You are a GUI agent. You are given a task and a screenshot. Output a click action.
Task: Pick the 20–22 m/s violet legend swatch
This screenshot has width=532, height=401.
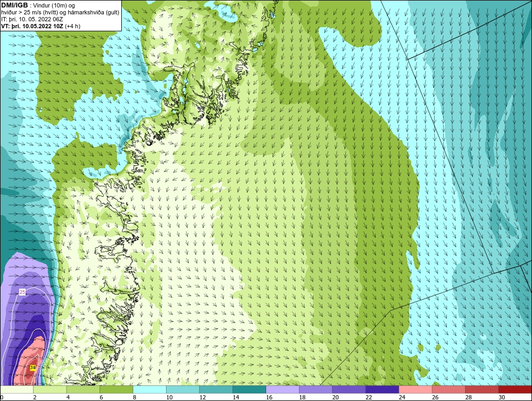pos(349,389)
